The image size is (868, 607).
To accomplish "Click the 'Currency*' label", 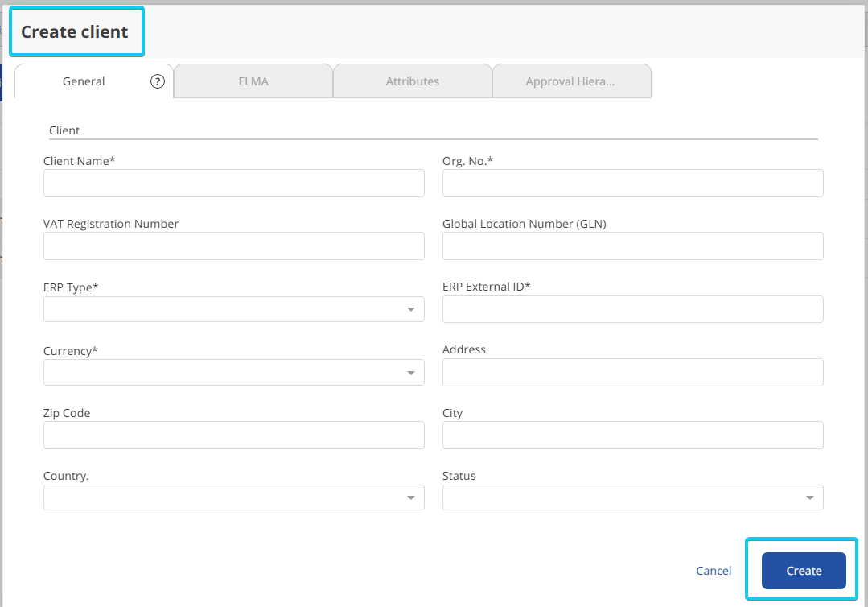I will (x=70, y=351).
